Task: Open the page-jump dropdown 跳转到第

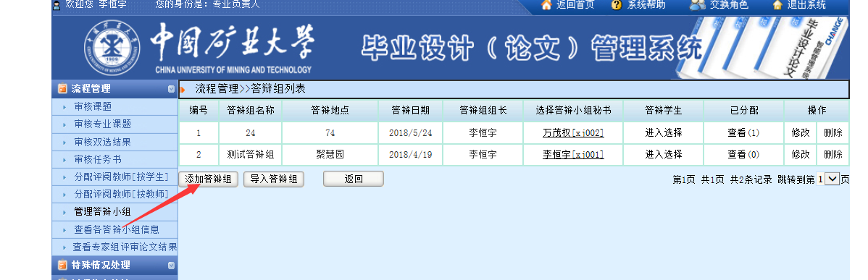Action: [832, 179]
